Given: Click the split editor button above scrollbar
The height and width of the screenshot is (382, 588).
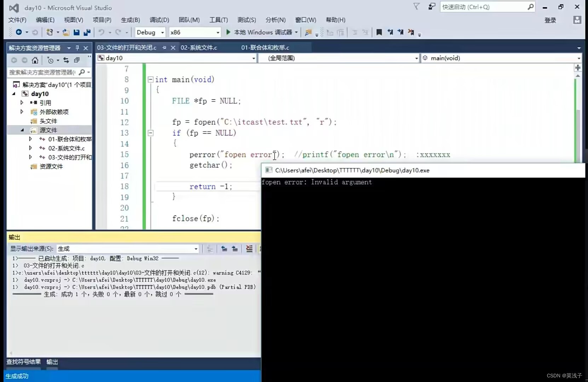Looking at the screenshot, I should (578, 68).
